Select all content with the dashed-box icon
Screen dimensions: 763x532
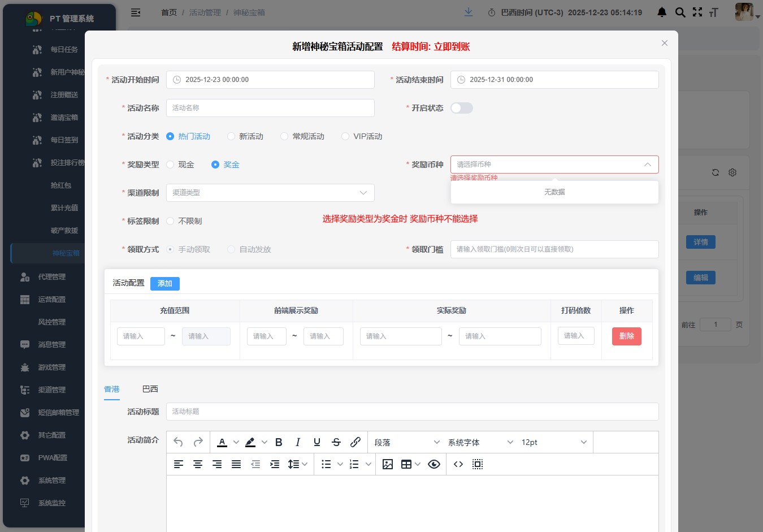point(478,464)
